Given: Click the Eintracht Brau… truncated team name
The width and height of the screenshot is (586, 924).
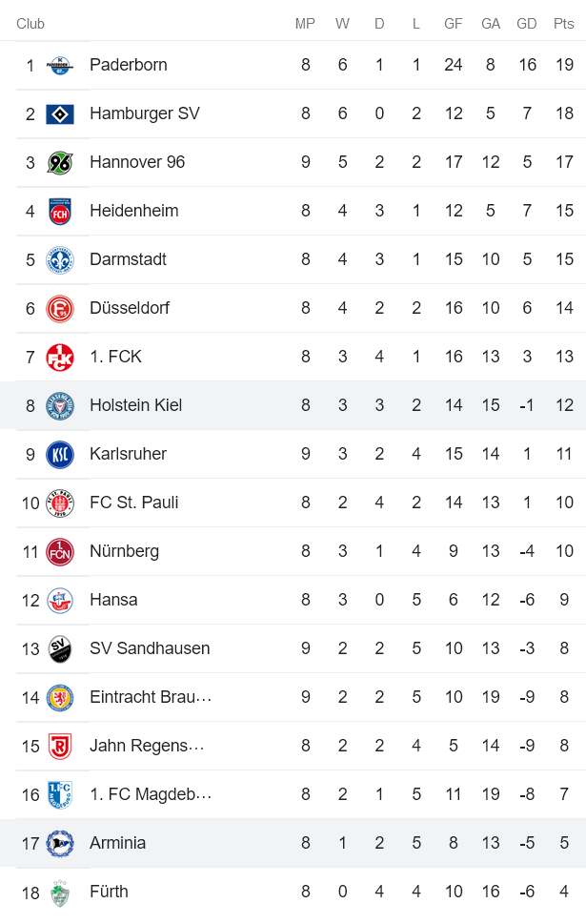Looking at the screenshot, I should tap(149, 697).
